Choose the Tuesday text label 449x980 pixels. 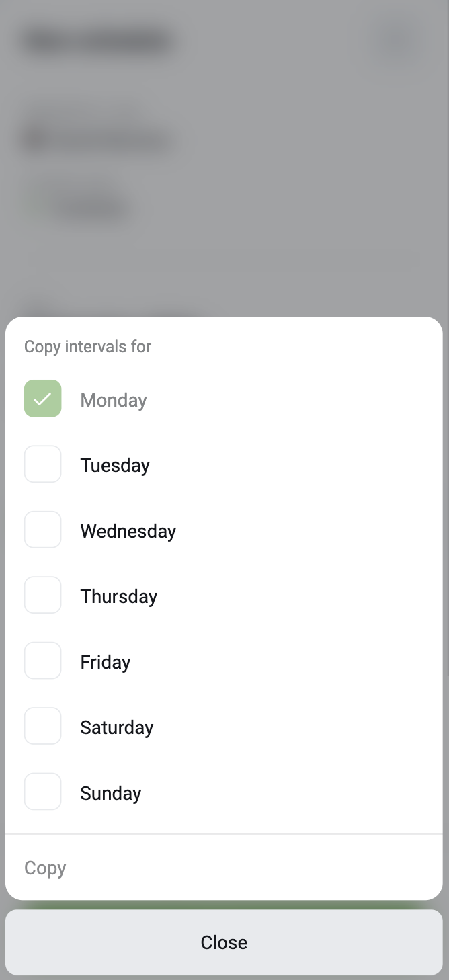coord(115,465)
